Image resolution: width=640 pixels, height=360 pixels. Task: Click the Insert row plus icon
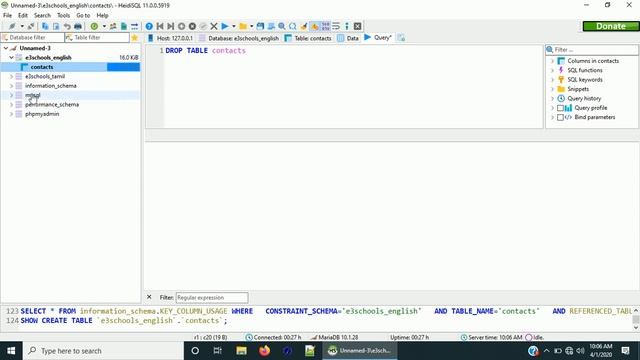pyautogui.click(x=181, y=26)
